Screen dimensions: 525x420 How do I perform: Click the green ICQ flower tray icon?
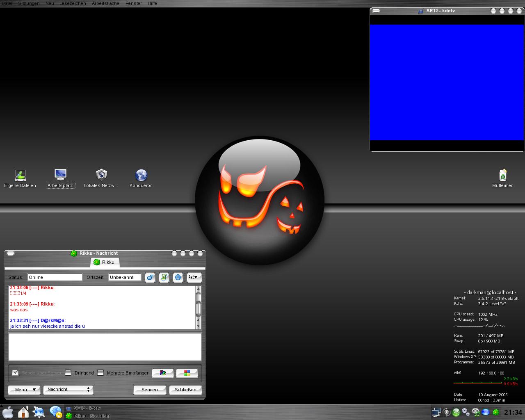[495, 412]
